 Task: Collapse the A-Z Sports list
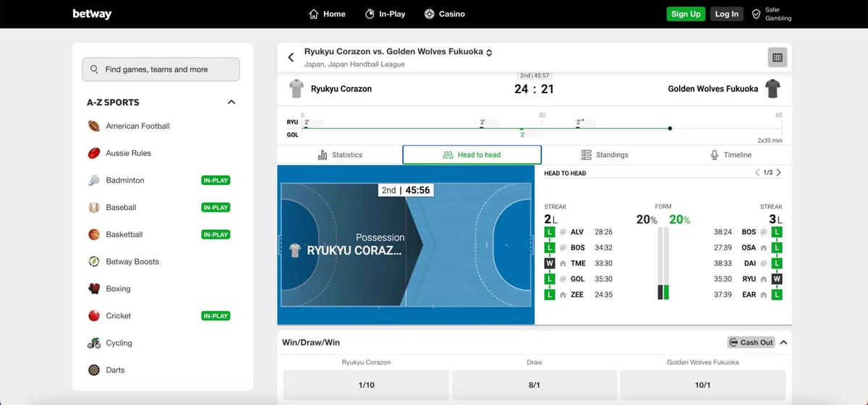tap(231, 102)
